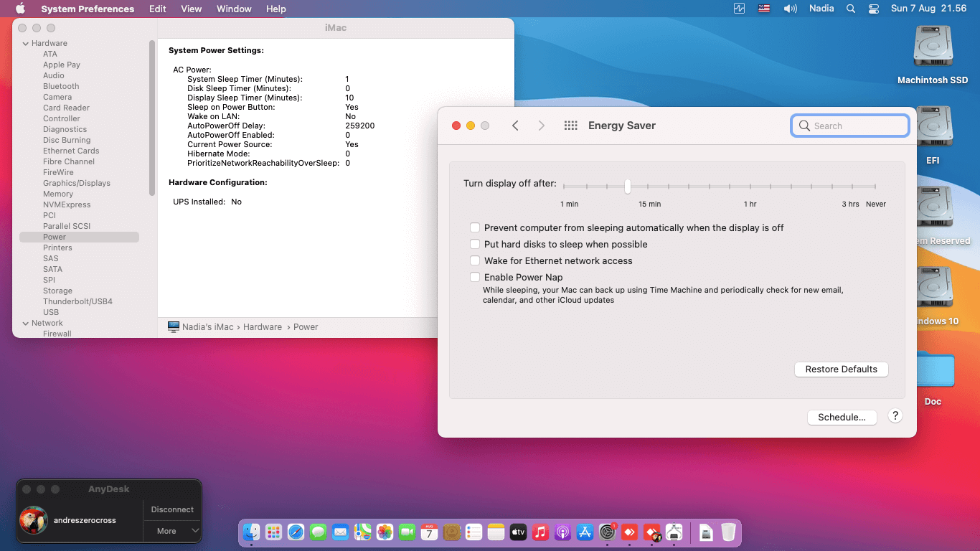The image size is (980, 551).
Task: Collapse the Network section in the sidebar
Action: (25, 324)
